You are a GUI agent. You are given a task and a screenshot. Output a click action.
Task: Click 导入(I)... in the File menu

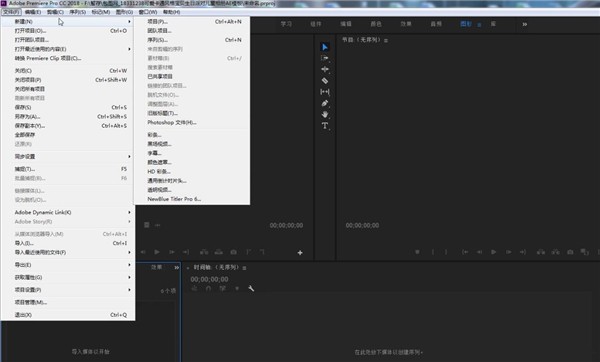68,243
